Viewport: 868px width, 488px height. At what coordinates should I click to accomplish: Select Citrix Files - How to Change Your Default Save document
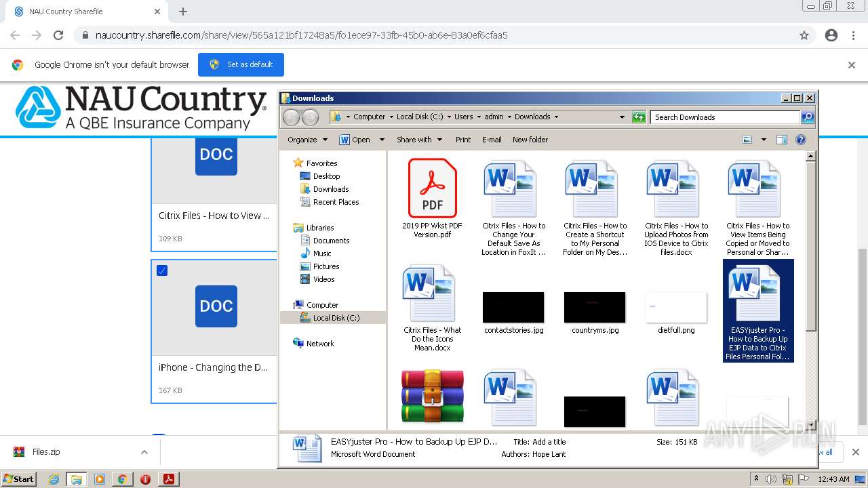coord(513,209)
